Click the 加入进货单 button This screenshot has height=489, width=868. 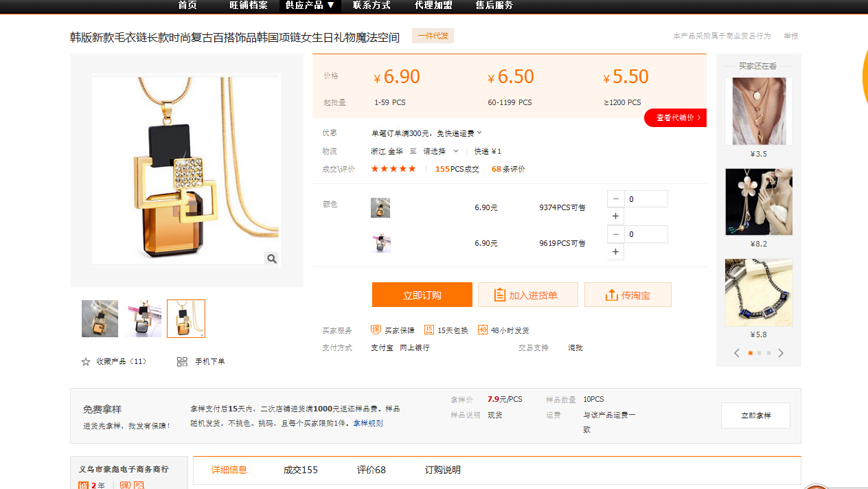[x=527, y=295]
